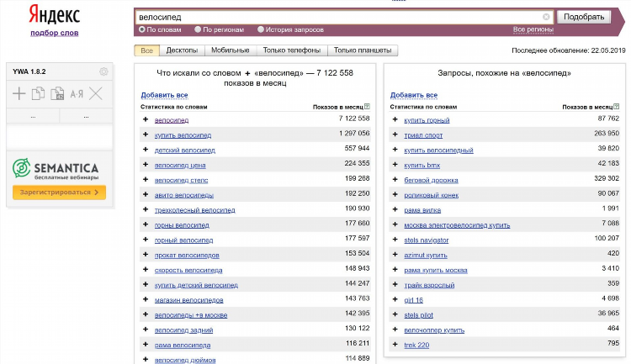Click the SEMANTICA webinar banner logo
The height and width of the screenshot is (364, 631).
coord(56,168)
